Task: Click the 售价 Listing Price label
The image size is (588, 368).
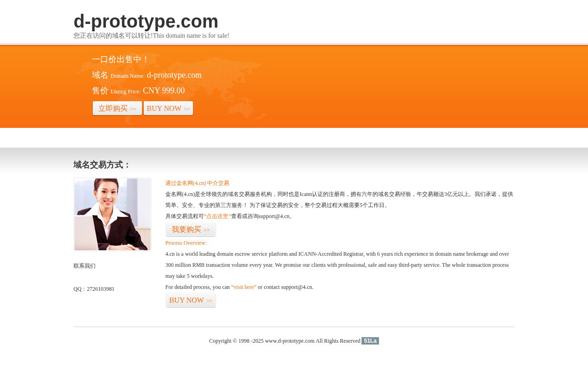Action: 116,91
